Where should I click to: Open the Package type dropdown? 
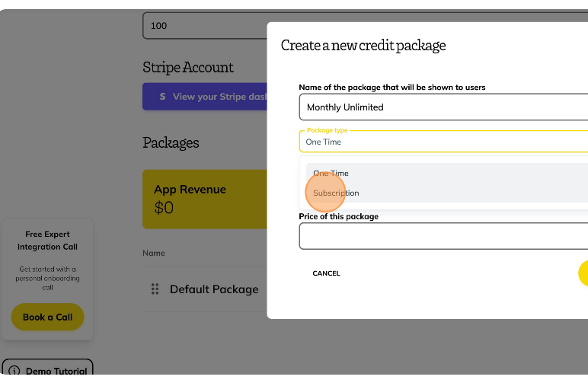(443, 142)
